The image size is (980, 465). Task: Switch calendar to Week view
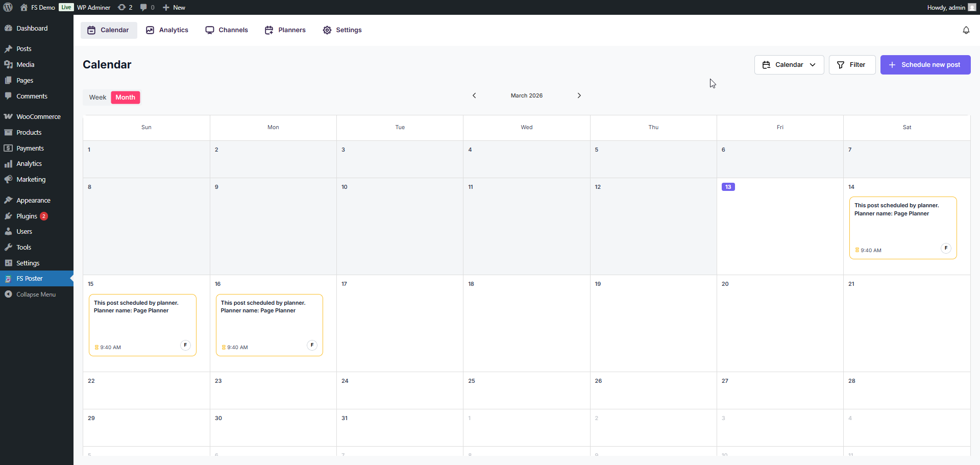tap(97, 97)
